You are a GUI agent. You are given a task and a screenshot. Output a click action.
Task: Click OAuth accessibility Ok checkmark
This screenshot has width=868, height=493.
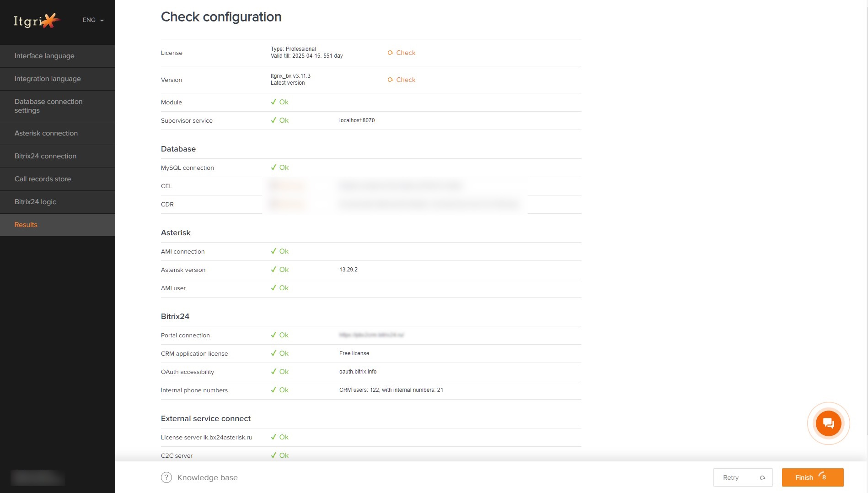point(273,372)
